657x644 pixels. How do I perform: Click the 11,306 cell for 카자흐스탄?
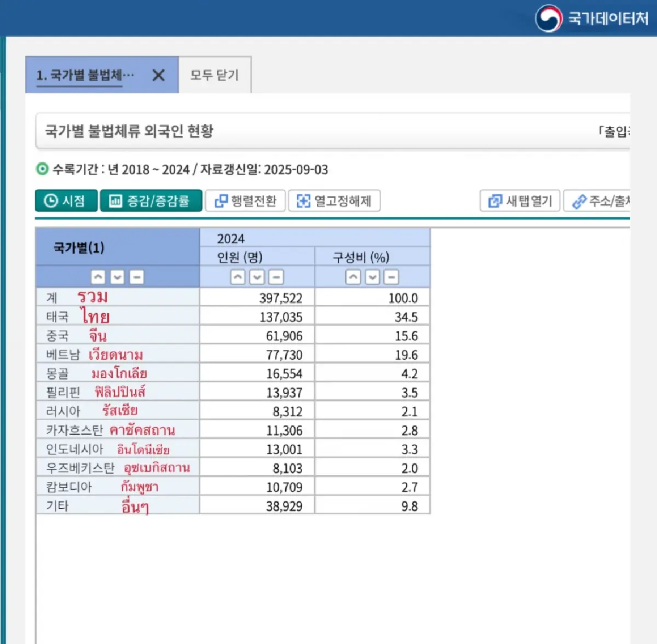pos(257,430)
